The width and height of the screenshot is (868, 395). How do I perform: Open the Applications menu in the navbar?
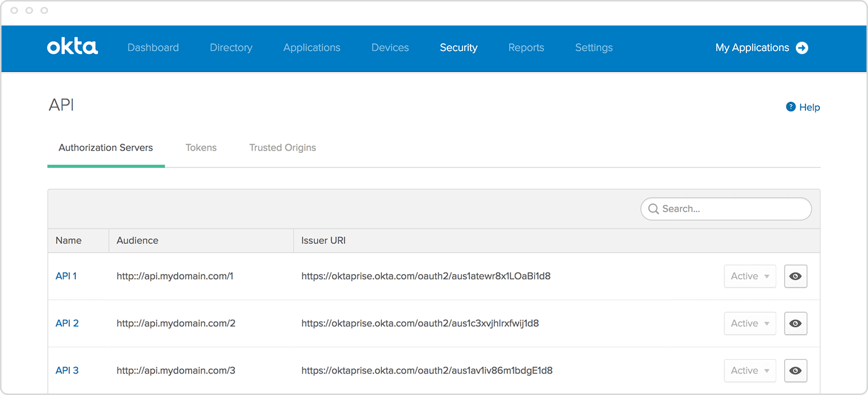(311, 47)
